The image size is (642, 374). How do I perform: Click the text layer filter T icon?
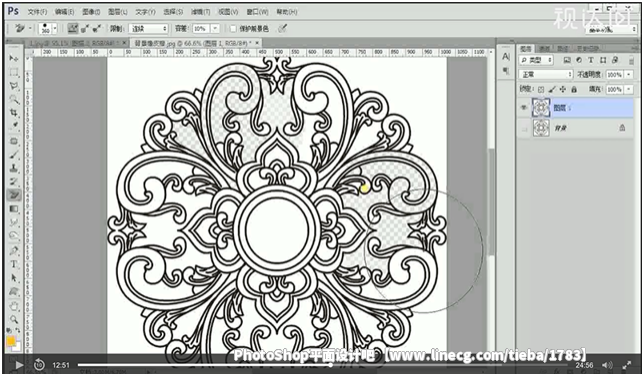click(591, 60)
